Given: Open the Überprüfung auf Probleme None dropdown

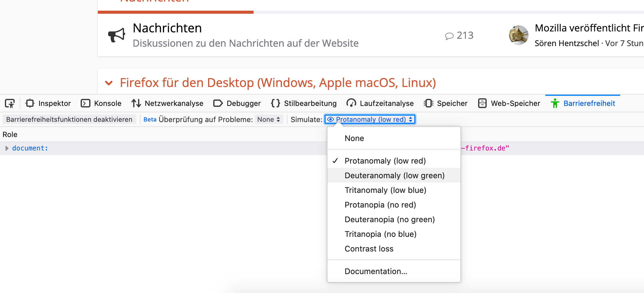Looking at the screenshot, I should (x=269, y=119).
